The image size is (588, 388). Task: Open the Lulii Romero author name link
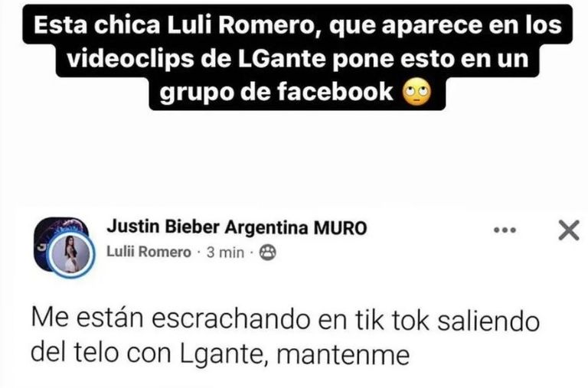(149, 252)
